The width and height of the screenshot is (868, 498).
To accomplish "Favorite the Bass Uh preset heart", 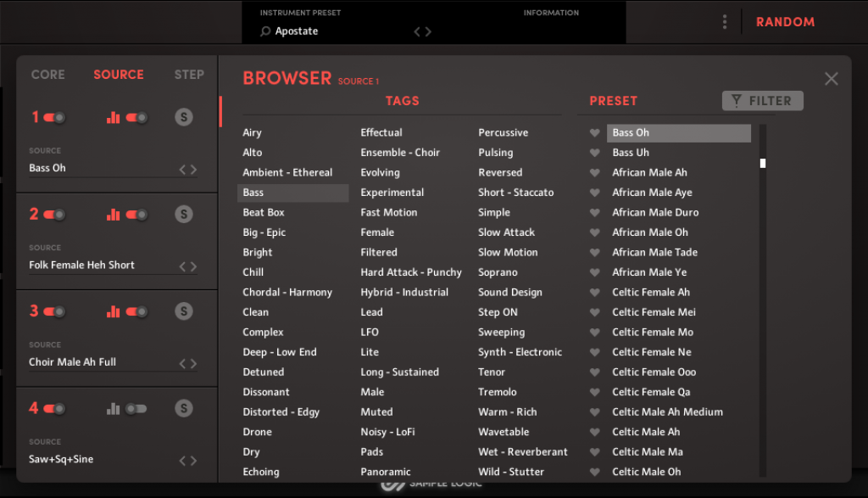I will pyautogui.click(x=594, y=153).
